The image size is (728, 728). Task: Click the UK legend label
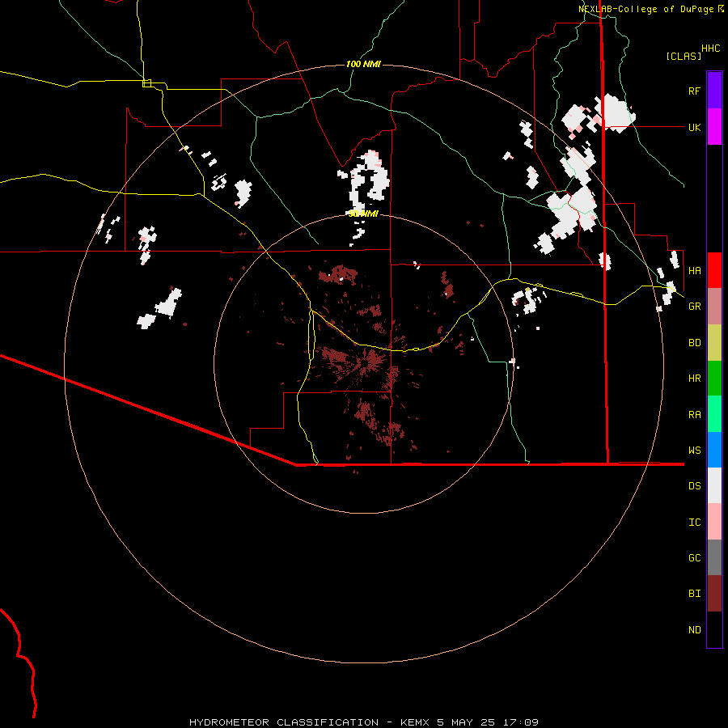pos(694,127)
